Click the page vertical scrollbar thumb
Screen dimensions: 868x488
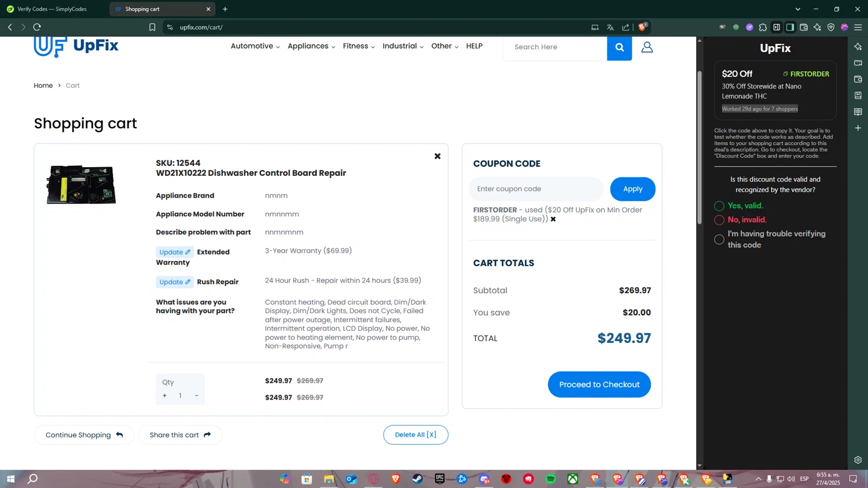click(699, 147)
